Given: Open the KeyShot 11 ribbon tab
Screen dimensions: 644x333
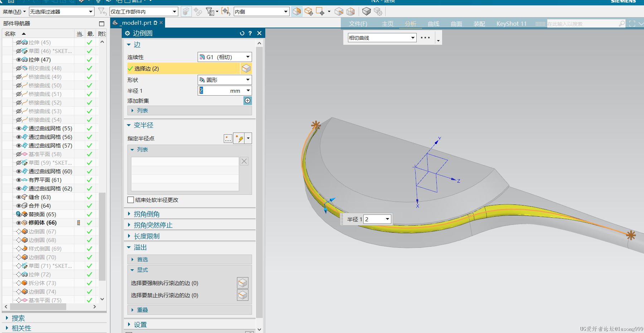Looking at the screenshot, I should (x=512, y=24).
